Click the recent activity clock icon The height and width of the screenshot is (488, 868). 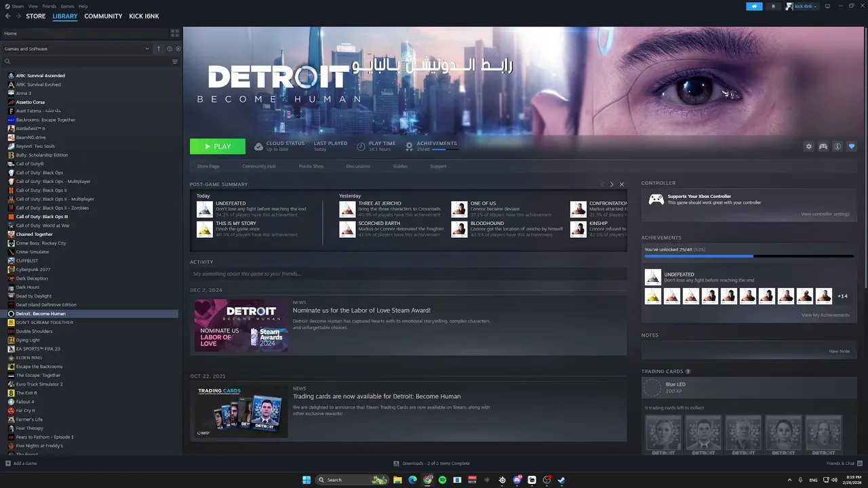pyautogui.click(x=170, y=49)
